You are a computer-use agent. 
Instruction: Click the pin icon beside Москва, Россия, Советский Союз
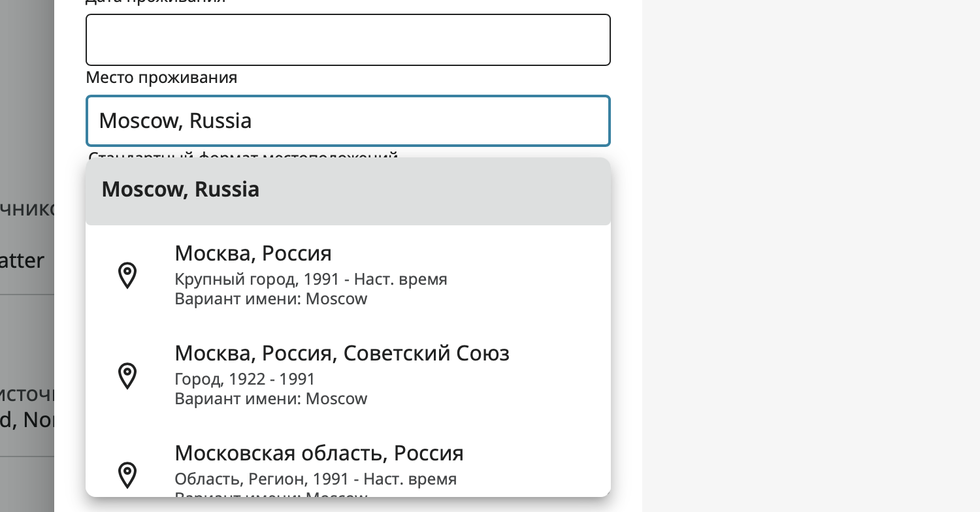click(127, 376)
